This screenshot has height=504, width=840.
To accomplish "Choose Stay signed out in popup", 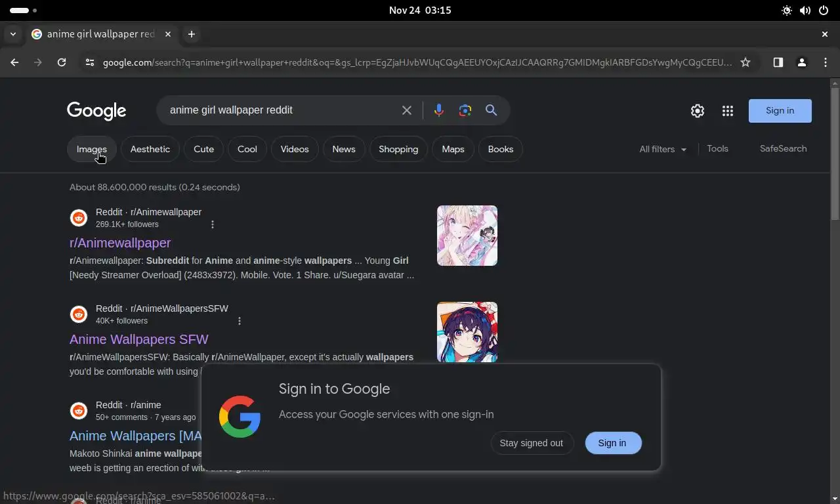I will click(x=532, y=443).
